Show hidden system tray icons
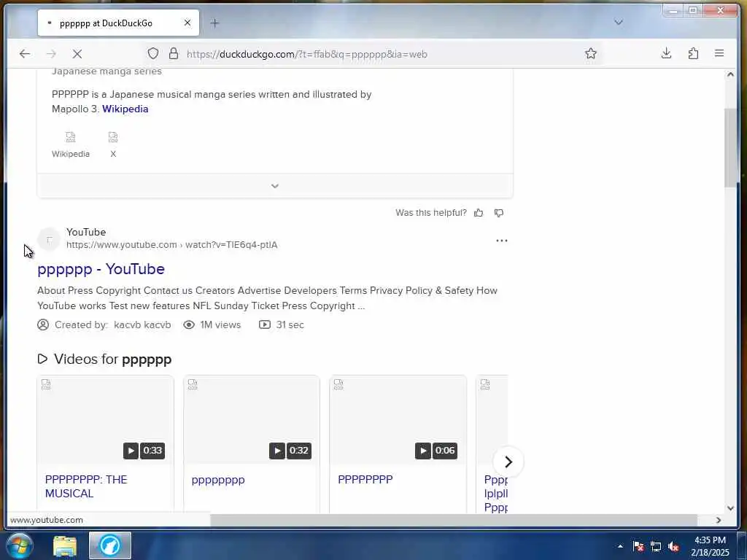Viewport: 747px width, 560px height. 620,546
